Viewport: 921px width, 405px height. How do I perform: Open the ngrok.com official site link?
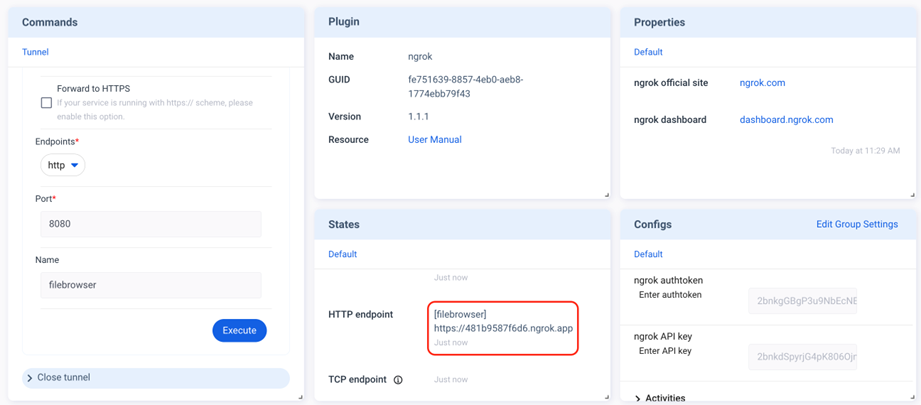[x=762, y=83]
